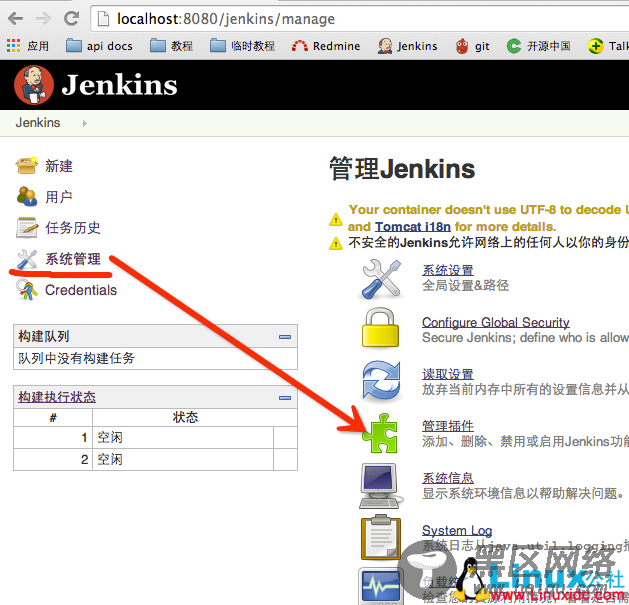Click the 系统设置 wrench and screwdriver icon
The height and width of the screenshot is (605, 629).
coord(381,278)
